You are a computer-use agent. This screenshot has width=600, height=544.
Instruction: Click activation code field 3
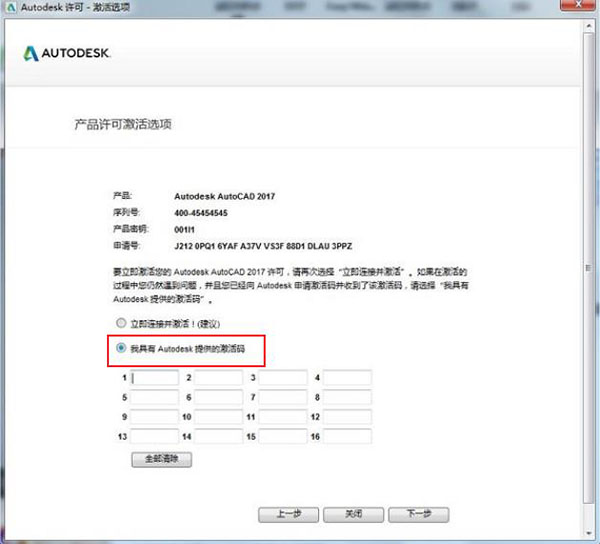click(x=283, y=378)
